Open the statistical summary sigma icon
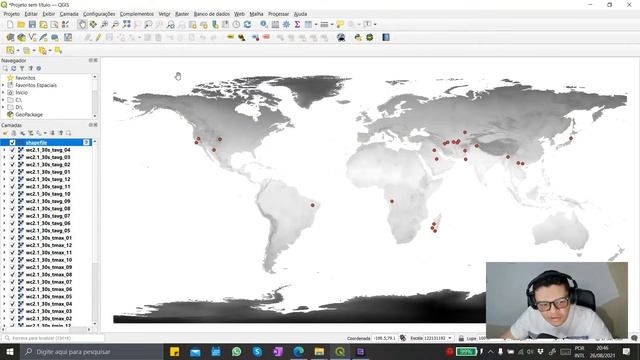Image resolution: width=640 pixels, height=360 pixels. [298, 24]
